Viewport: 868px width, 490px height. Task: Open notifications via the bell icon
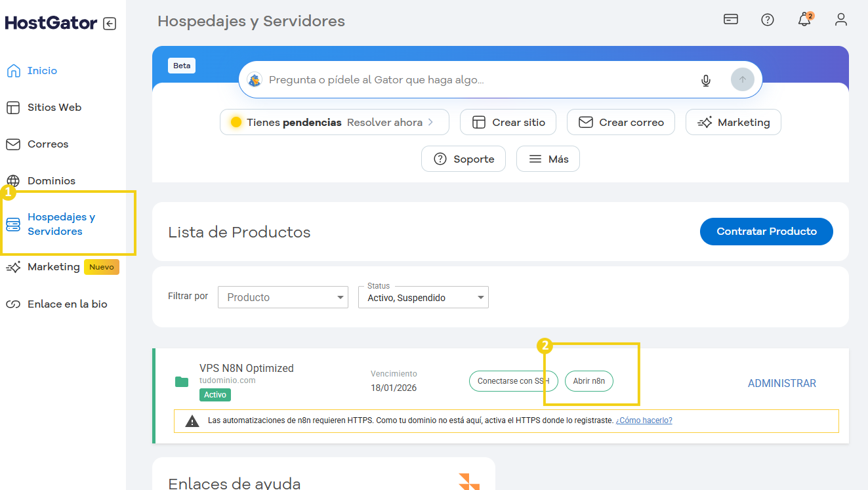click(804, 20)
